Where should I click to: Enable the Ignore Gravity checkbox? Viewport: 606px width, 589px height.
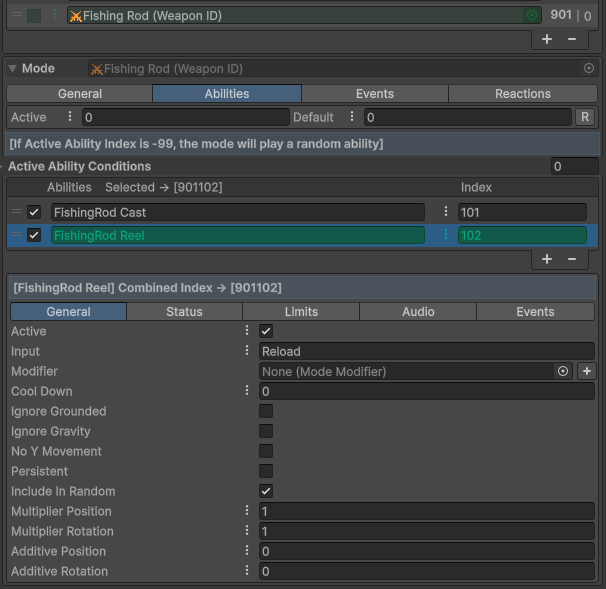pyautogui.click(x=266, y=431)
